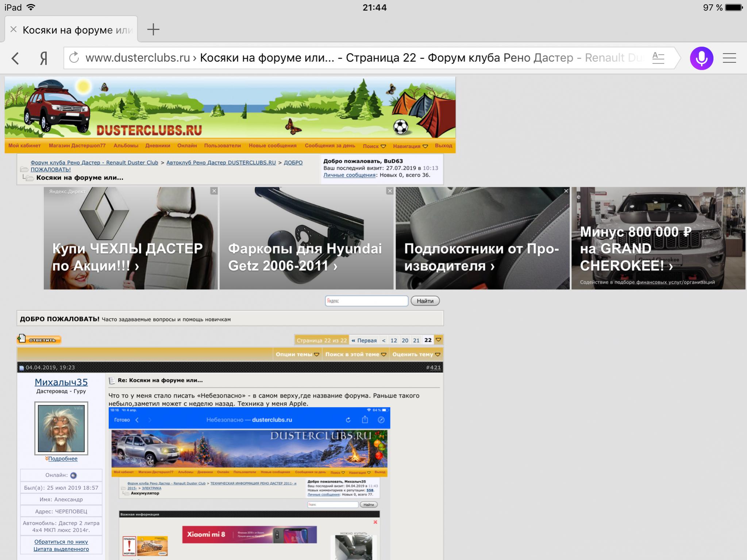Go to Альбомы in forum navbar

126,146
